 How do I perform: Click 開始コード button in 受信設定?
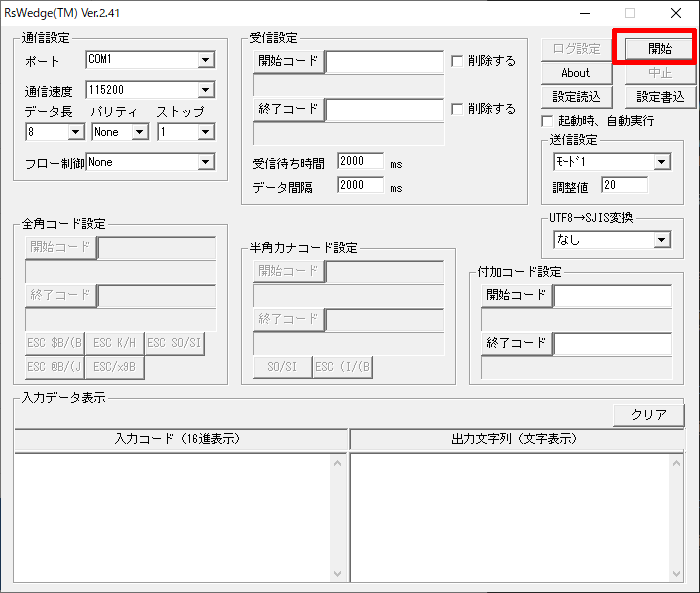288,61
